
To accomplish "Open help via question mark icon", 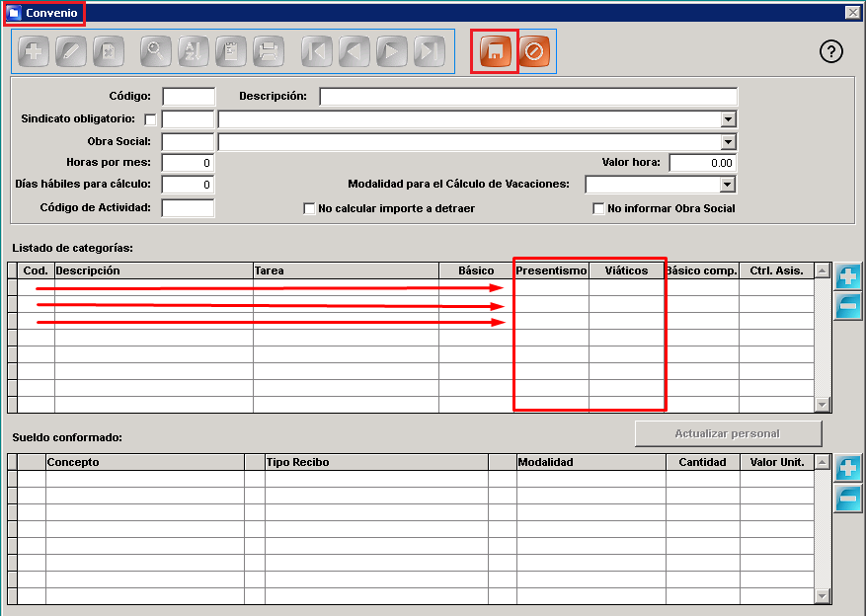I will pos(831,52).
